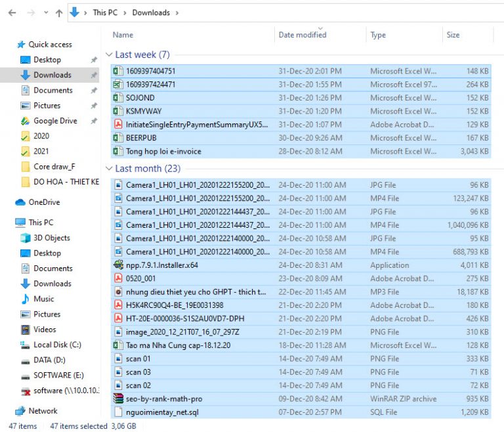Click the blank file icon of nguoimientay_net.sql

[118, 412]
